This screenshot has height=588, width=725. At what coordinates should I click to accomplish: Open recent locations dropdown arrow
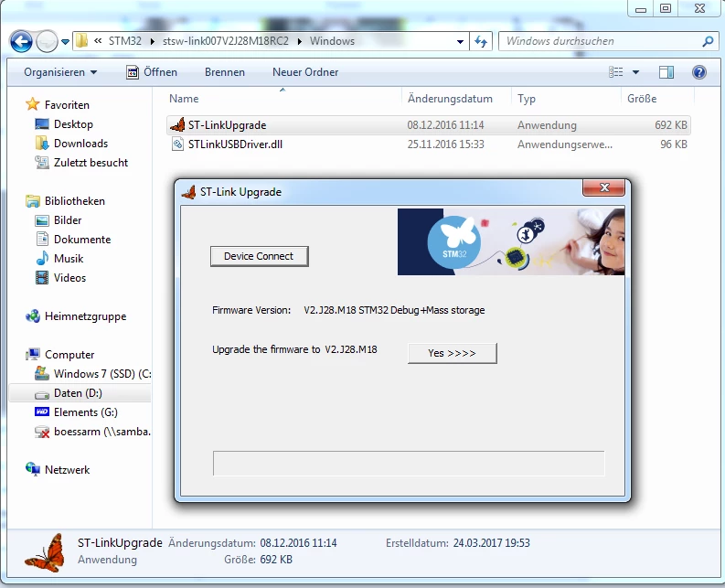coord(65,42)
